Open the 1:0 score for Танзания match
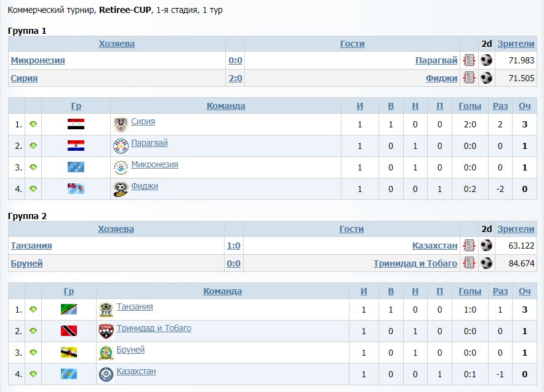Screen dimensions: 544x392 [x=233, y=246]
